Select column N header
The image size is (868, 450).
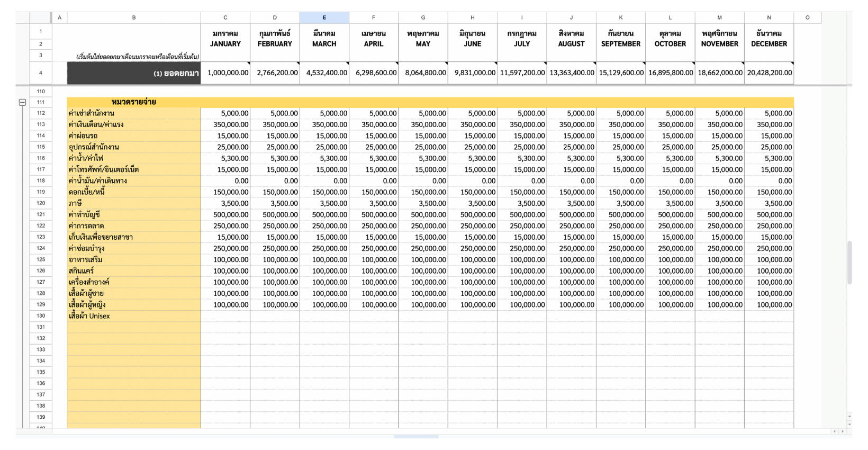[769, 17]
